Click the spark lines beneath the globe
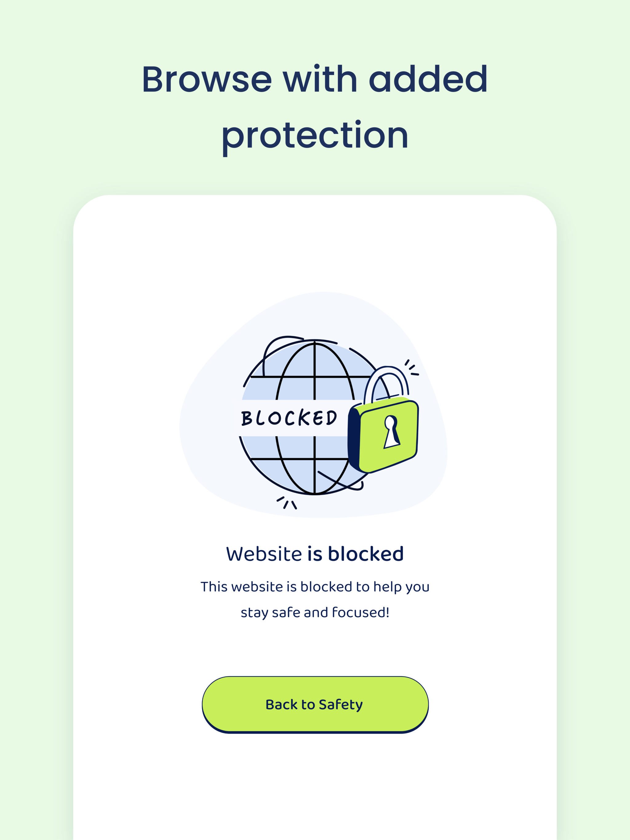The height and width of the screenshot is (840, 630). 287,502
